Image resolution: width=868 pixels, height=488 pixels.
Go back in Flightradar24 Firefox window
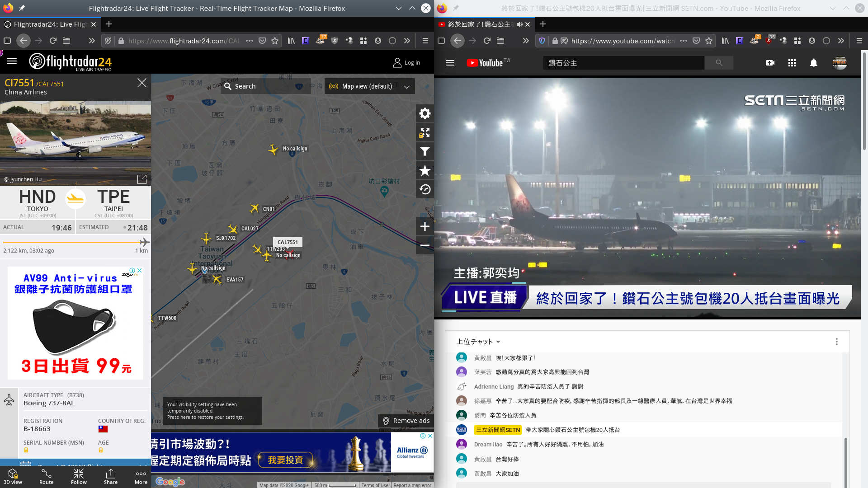[x=24, y=41]
